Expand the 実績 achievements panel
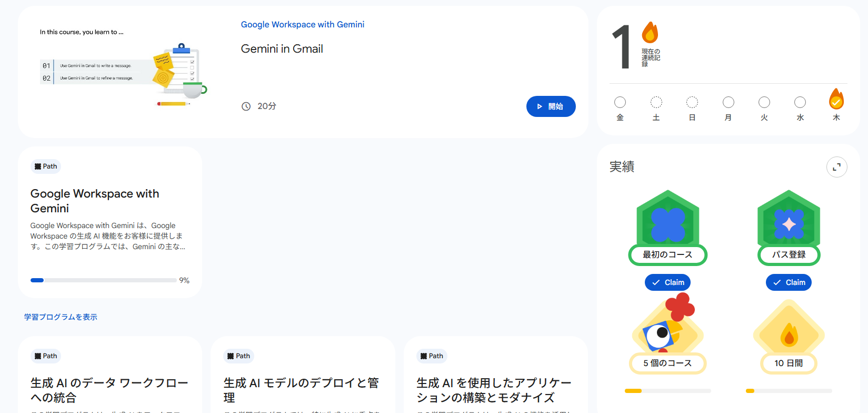Screen dimensions: 868x413 (x=836, y=167)
